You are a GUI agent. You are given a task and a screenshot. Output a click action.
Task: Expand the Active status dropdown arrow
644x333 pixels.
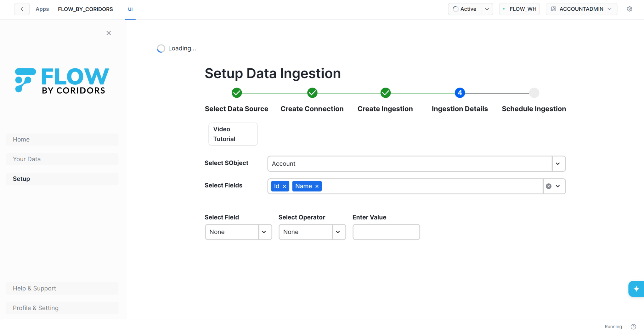(487, 9)
